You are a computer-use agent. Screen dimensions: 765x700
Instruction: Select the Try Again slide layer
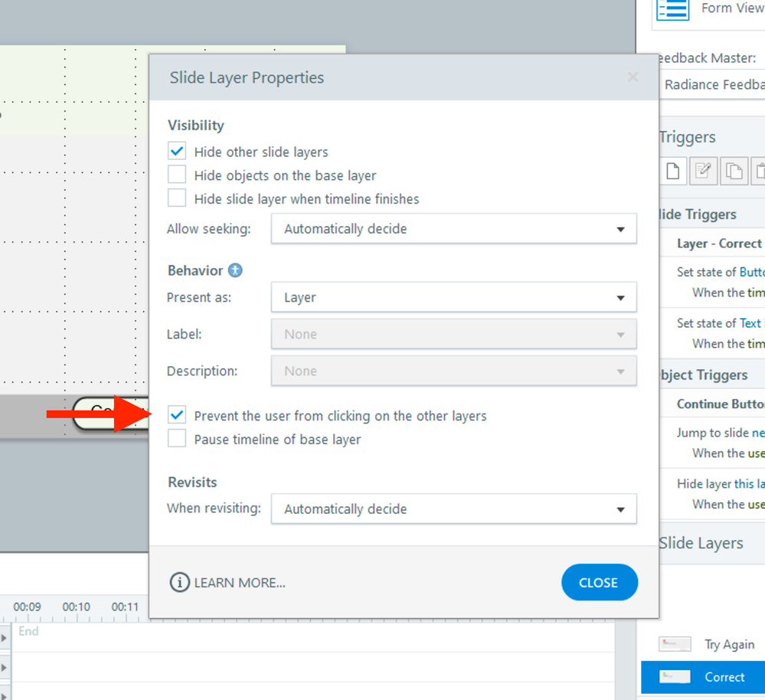[x=703, y=644]
